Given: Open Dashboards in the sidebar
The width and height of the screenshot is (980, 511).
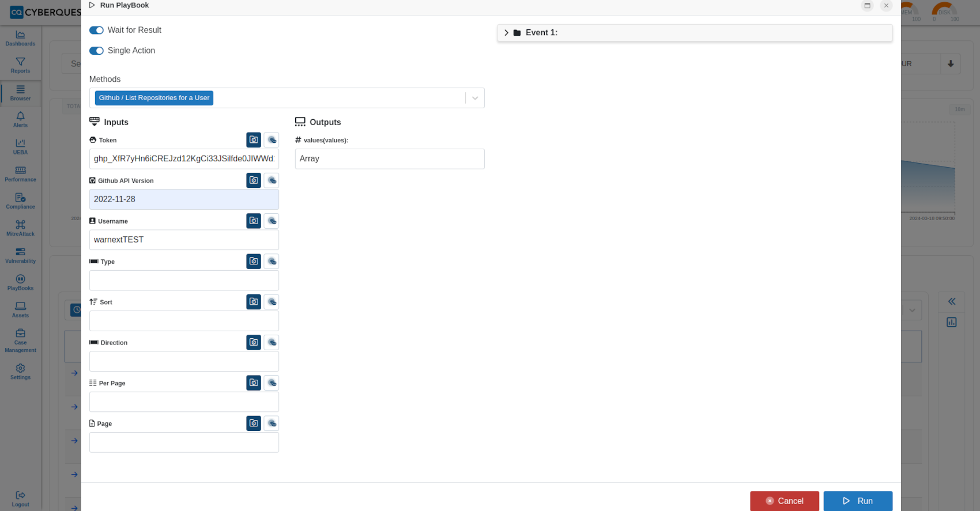Looking at the screenshot, I should [20, 39].
